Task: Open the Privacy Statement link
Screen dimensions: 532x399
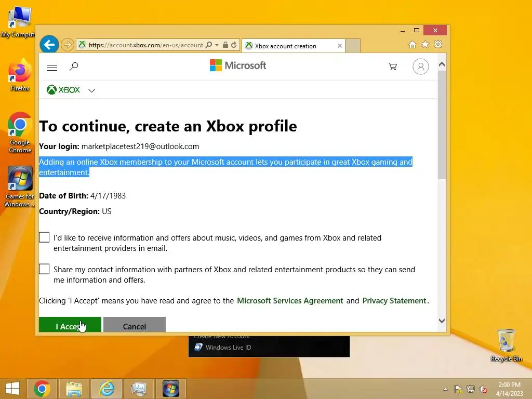Action: click(394, 301)
